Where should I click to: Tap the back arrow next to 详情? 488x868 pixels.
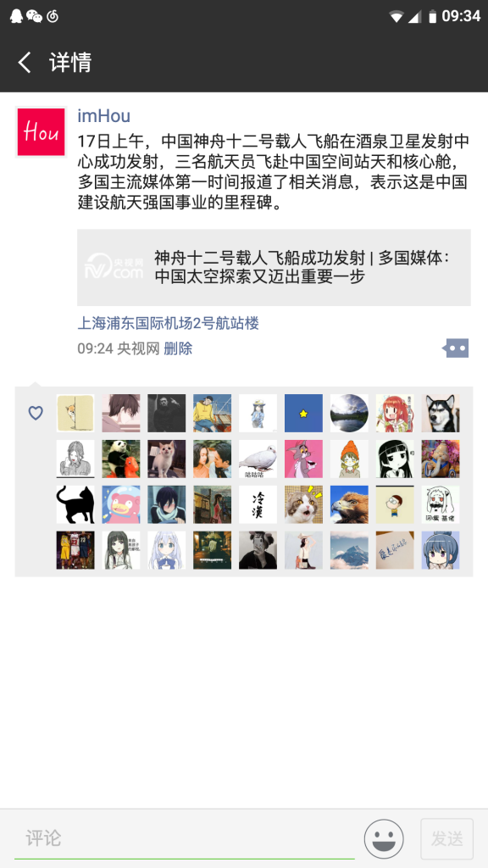coord(25,62)
